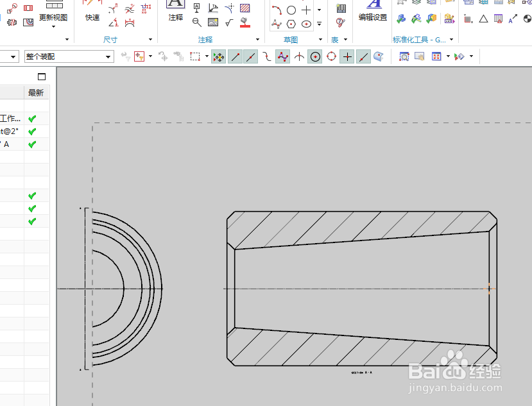Viewport: 532px width, 406px height.
Task: Toggle Intersection snap point
Action: tap(299, 56)
